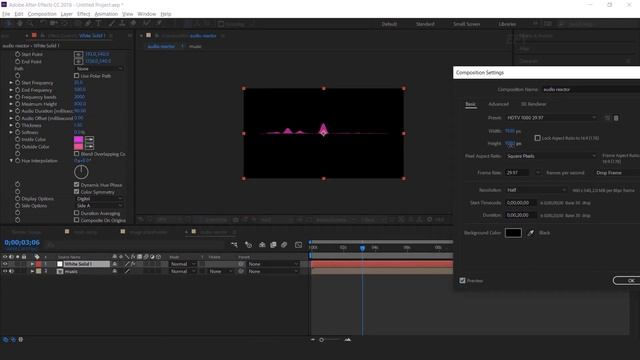This screenshot has width=640, height=360.
Task: Open Path dropdown set to None
Action: pyautogui.click(x=99, y=69)
